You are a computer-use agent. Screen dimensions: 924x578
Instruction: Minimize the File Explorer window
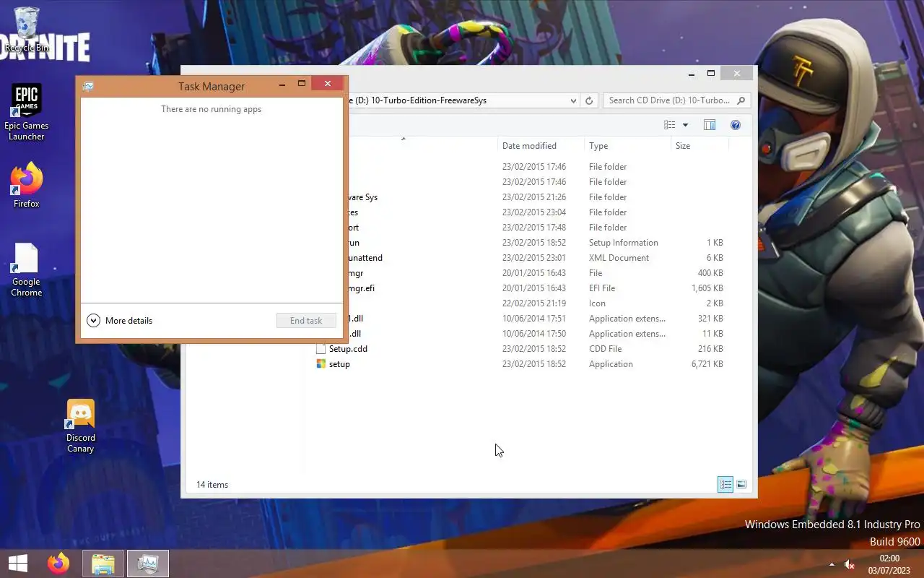click(692, 74)
